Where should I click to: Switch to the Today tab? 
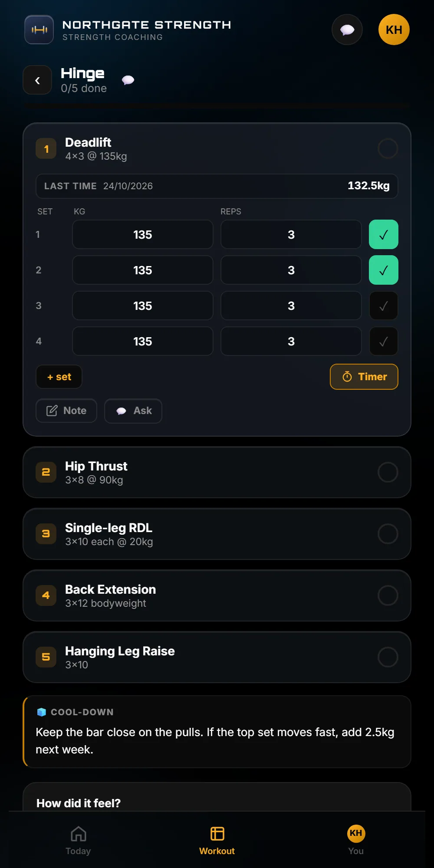pos(78,840)
